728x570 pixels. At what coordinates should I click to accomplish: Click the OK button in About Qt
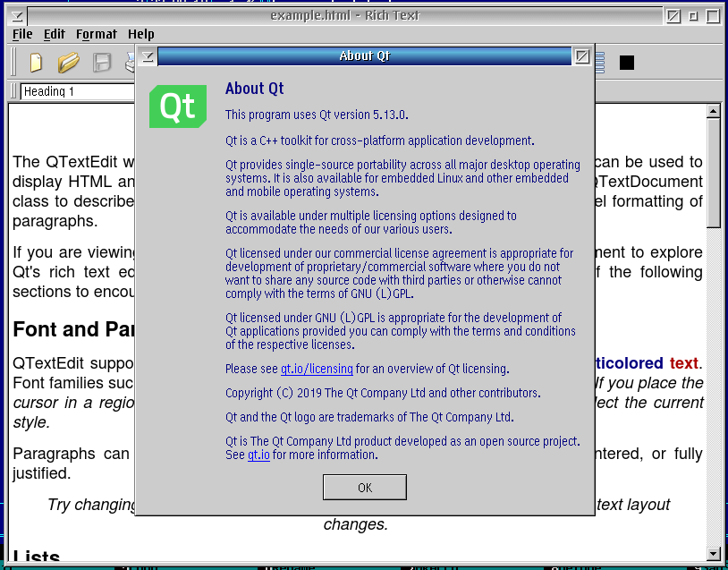click(x=365, y=488)
